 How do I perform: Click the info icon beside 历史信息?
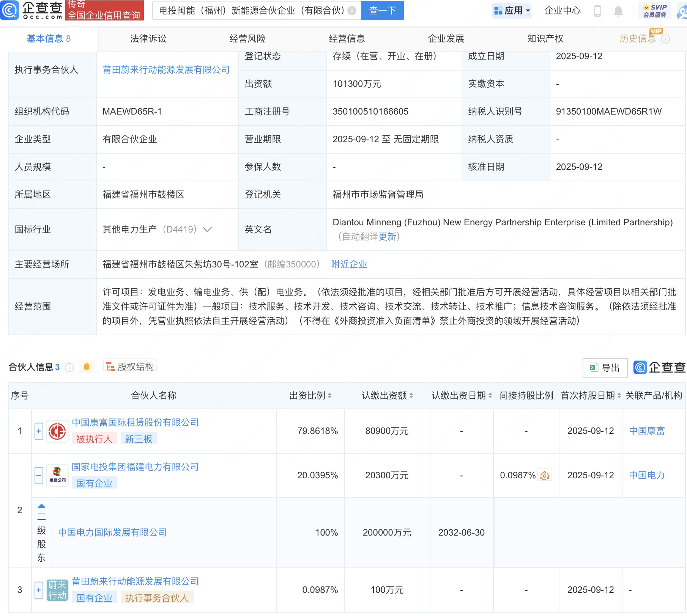666,39
